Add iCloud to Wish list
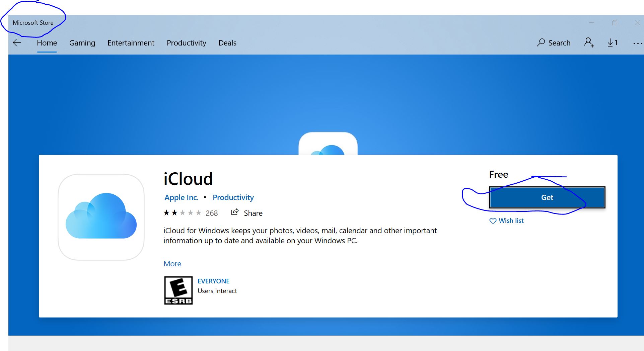The width and height of the screenshot is (644, 351). coord(506,221)
